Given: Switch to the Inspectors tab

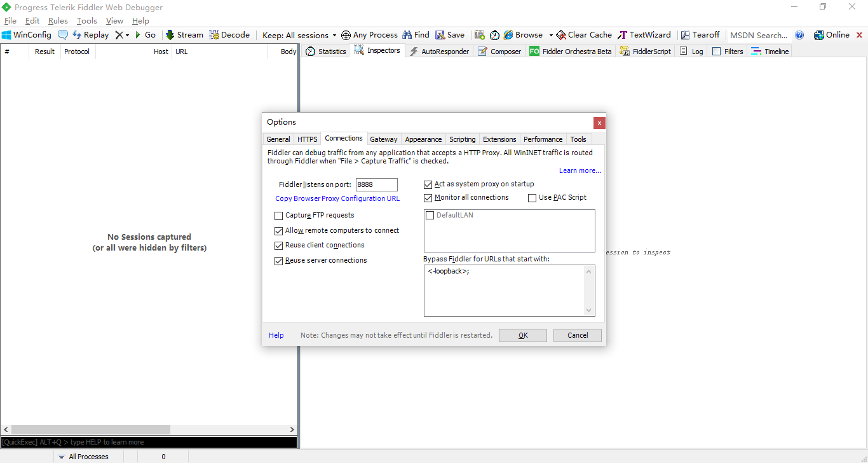Looking at the screenshot, I should click(x=377, y=50).
